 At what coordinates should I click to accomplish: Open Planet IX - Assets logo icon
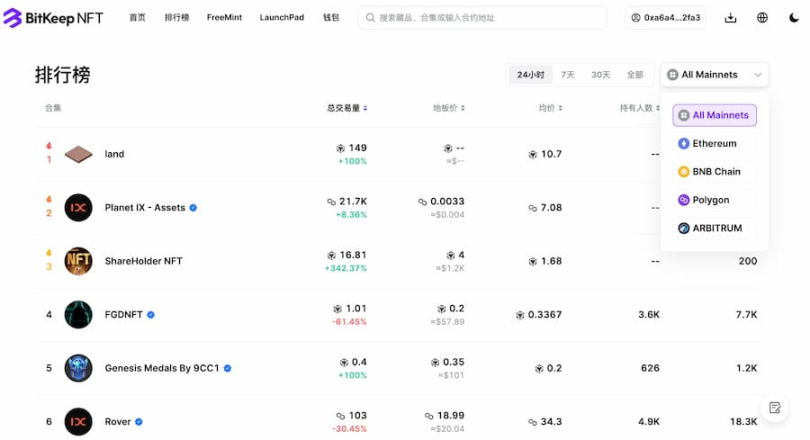coord(78,208)
